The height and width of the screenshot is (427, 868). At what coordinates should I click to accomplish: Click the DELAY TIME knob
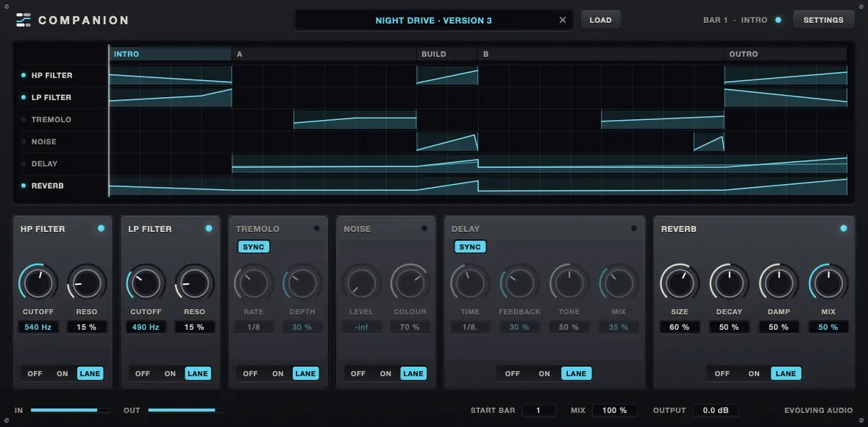pyautogui.click(x=470, y=283)
